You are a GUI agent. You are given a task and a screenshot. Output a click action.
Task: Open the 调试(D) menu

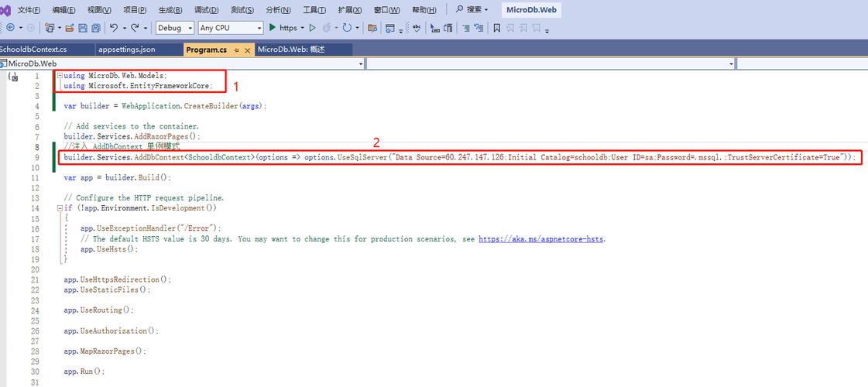point(206,9)
